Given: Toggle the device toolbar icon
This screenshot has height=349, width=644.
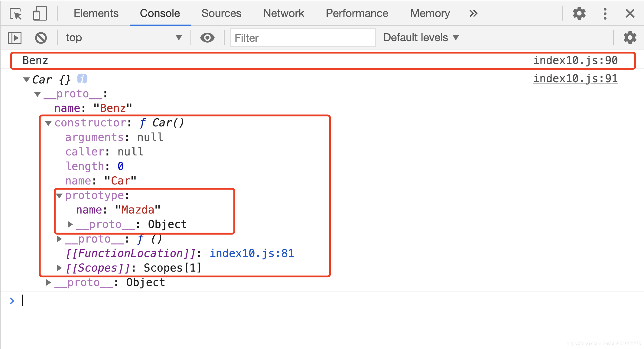Looking at the screenshot, I should point(40,14).
